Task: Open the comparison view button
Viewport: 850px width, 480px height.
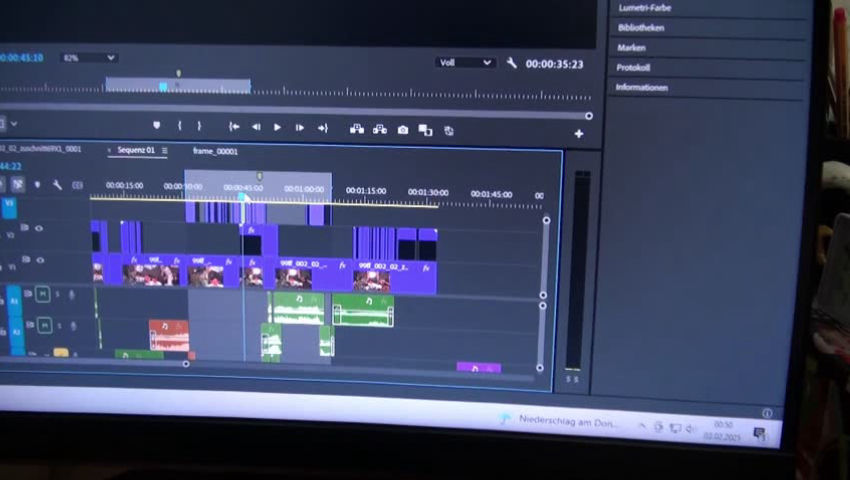Action: click(x=426, y=130)
